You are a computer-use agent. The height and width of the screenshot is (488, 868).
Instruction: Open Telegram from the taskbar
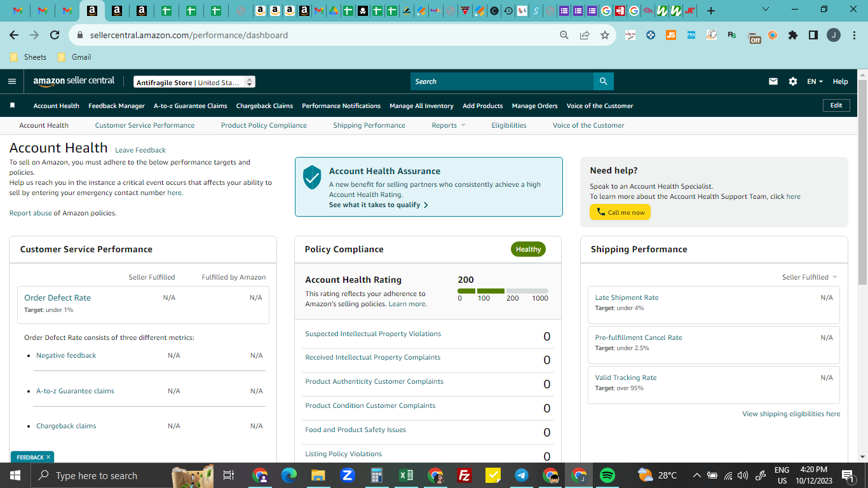pyautogui.click(x=522, y=475)
